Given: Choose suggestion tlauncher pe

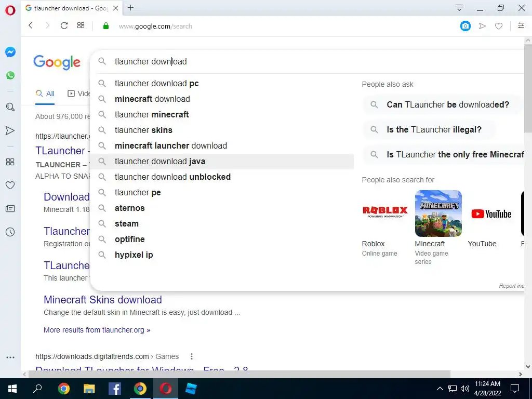Looking at the screenshot, I should [222, 193].
